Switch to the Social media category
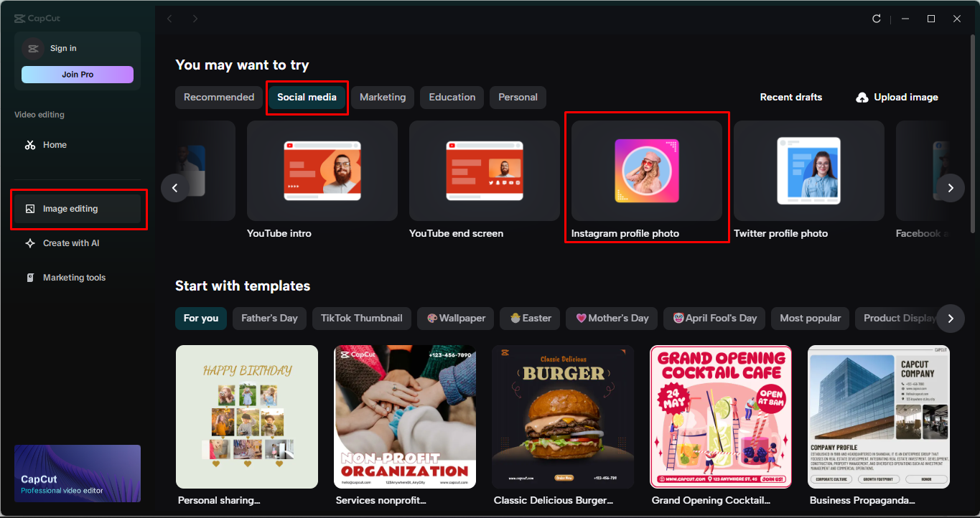Viewport: 980px width, 518px height. (307, 97)
